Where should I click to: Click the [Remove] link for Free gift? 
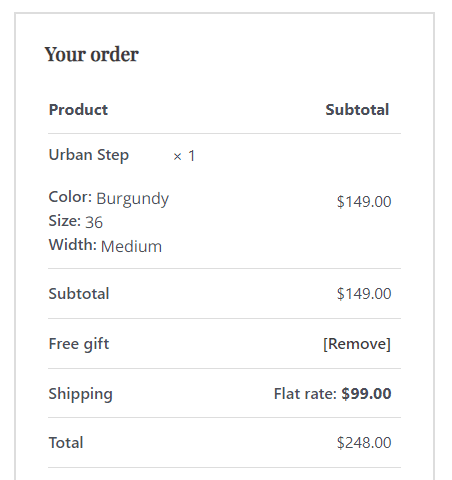click(357, 344)
